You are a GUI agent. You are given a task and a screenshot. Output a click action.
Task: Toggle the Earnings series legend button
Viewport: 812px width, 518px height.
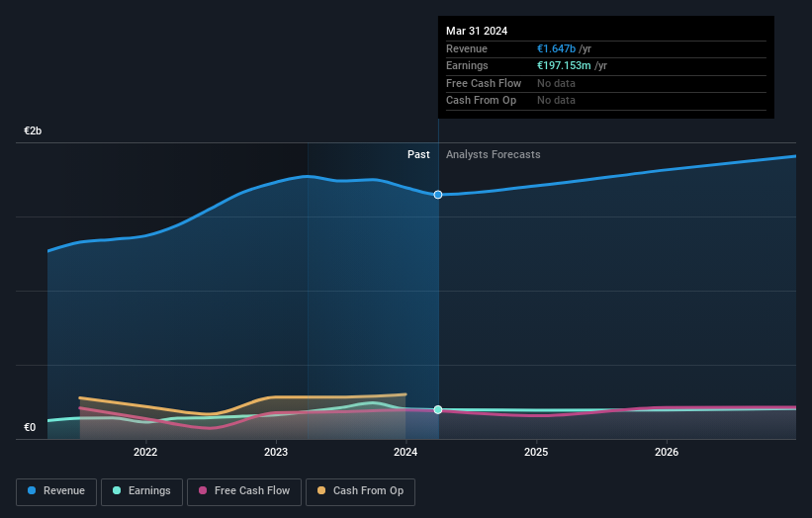coord(141,491)
